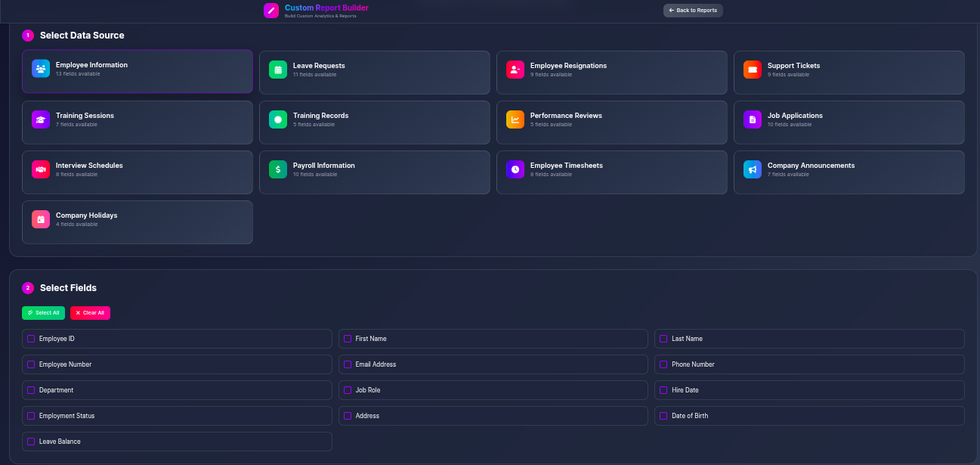Toggle the Leave Balance checkbox
Screen dimensions: 980x465
coord(31,442)
